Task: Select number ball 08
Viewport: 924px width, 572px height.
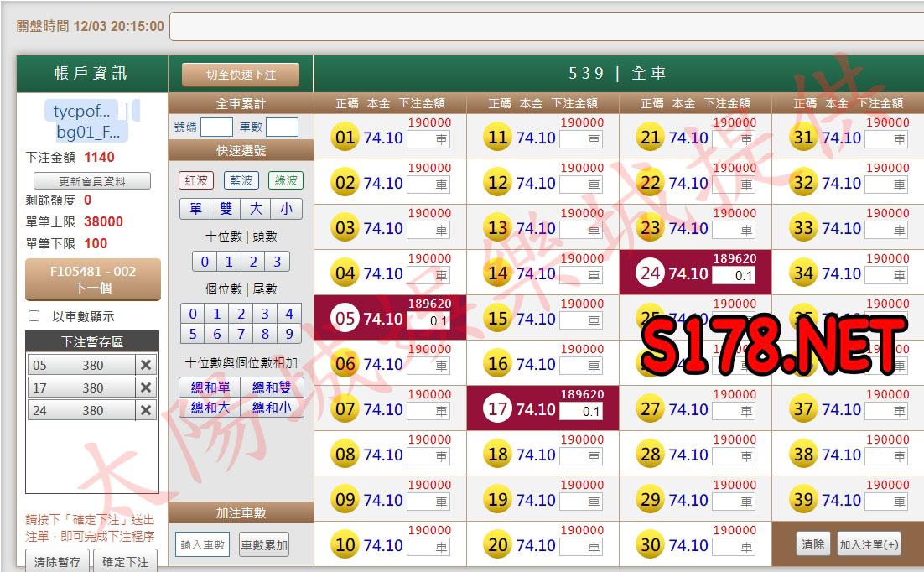Action: (345, 455)
